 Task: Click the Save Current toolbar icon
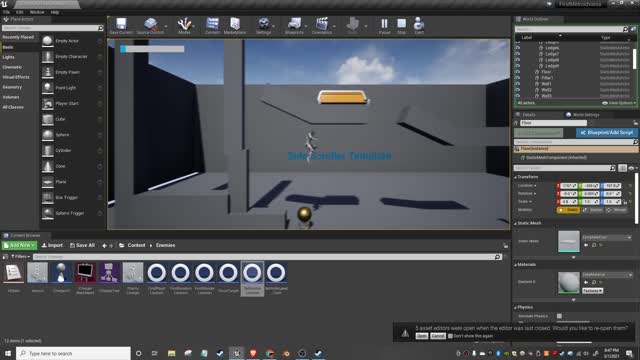[x=121, y=26]
